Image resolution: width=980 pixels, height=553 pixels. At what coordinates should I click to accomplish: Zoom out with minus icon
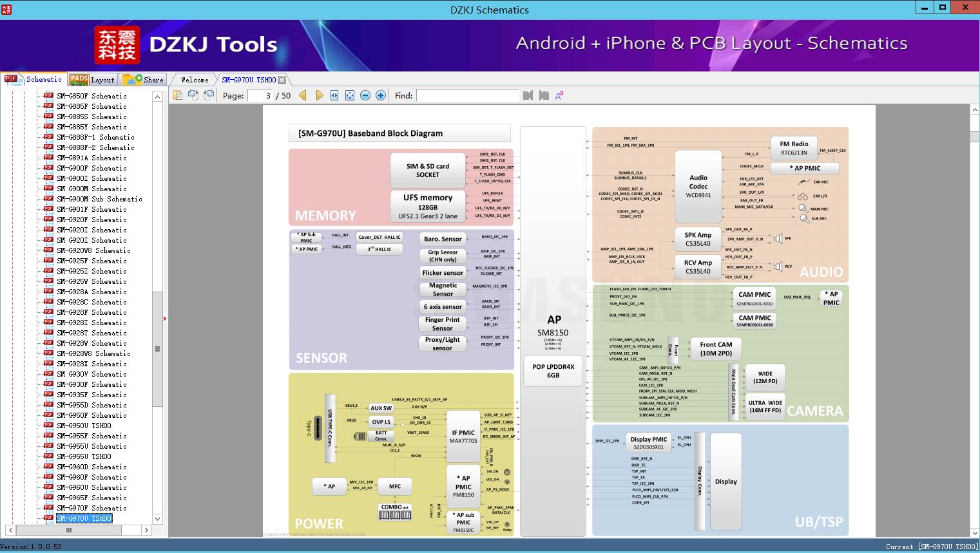tap(365, 95)
